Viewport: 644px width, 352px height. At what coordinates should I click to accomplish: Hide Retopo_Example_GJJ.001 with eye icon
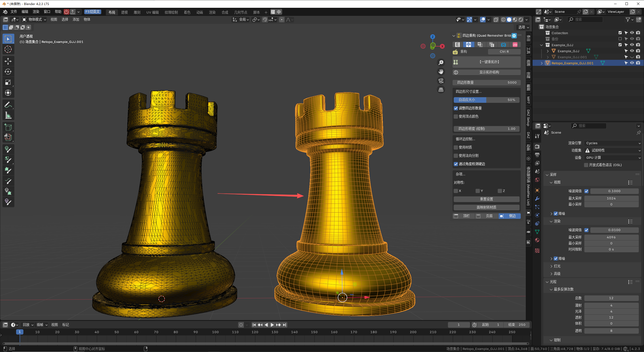632,63
